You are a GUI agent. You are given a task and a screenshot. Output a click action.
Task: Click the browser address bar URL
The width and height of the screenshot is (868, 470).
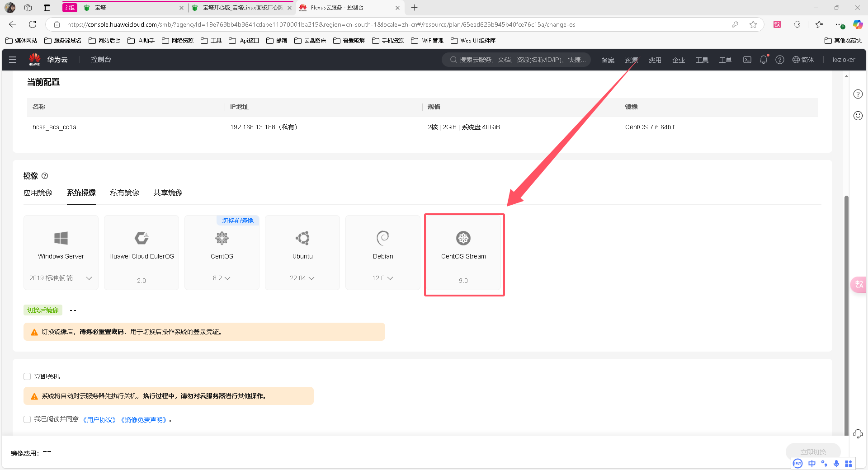(x=321, y=24)
